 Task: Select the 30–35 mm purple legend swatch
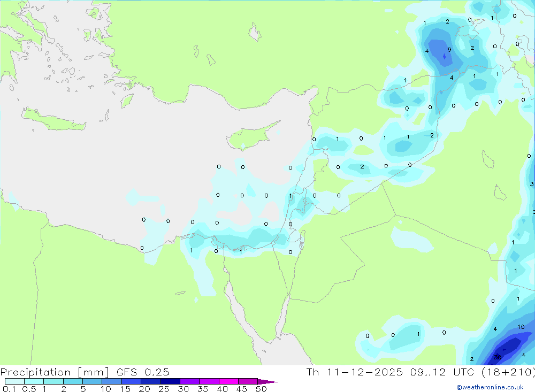click(x=189, y=381)
